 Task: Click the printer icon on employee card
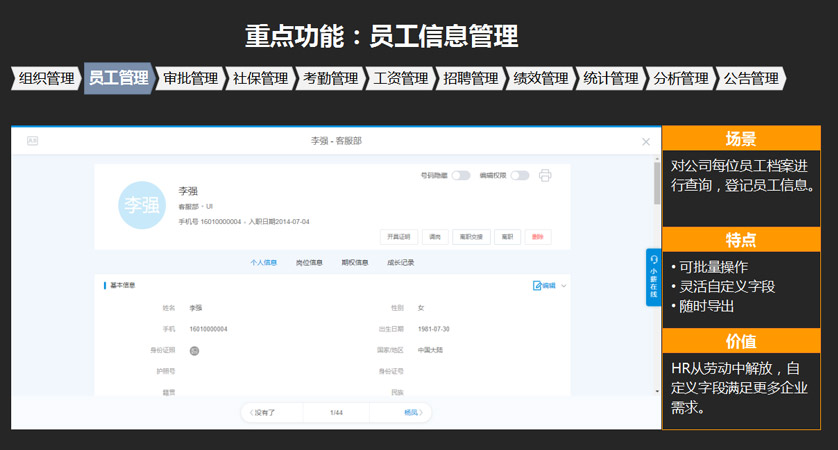coord(545,176)
